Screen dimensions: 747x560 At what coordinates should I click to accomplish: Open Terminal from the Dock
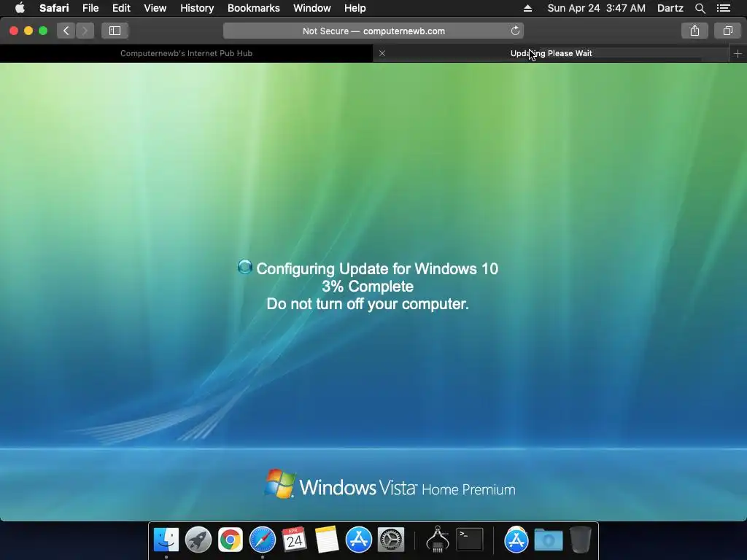pos(470,540)
